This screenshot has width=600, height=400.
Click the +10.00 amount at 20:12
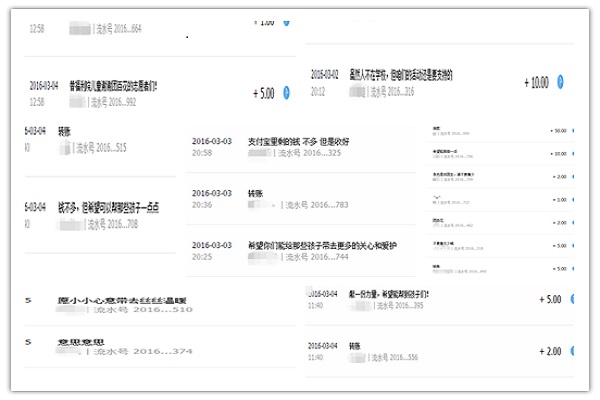pos(536,82)
